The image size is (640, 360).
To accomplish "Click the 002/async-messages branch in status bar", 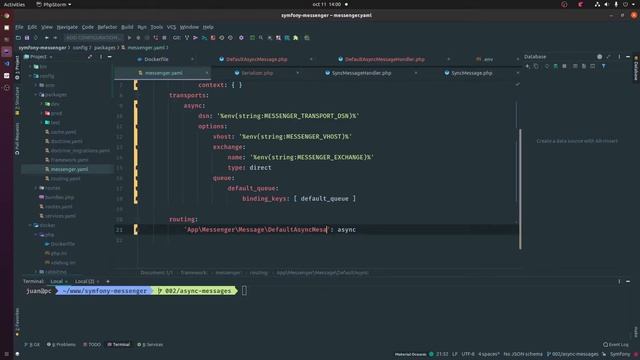I will point(573,354).
